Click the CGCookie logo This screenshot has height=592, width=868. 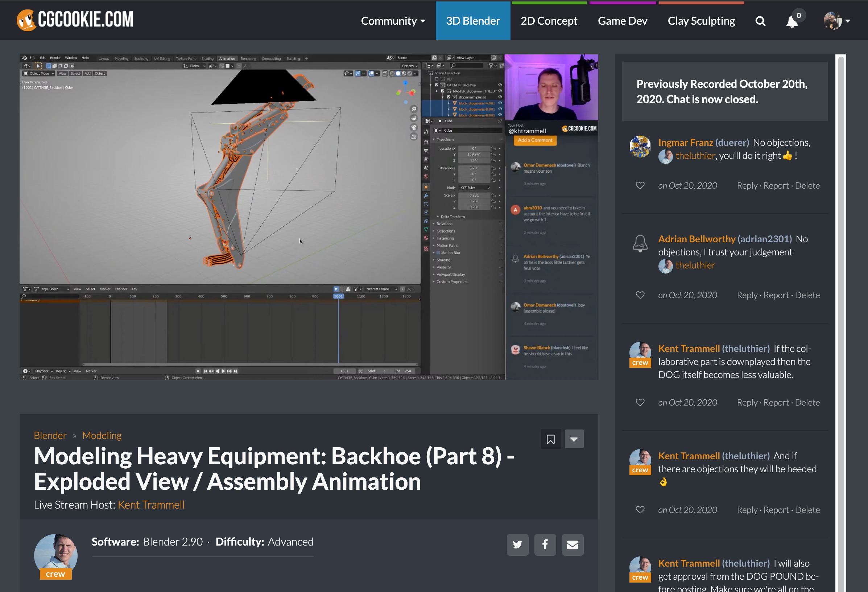click(x=75, y=20)
